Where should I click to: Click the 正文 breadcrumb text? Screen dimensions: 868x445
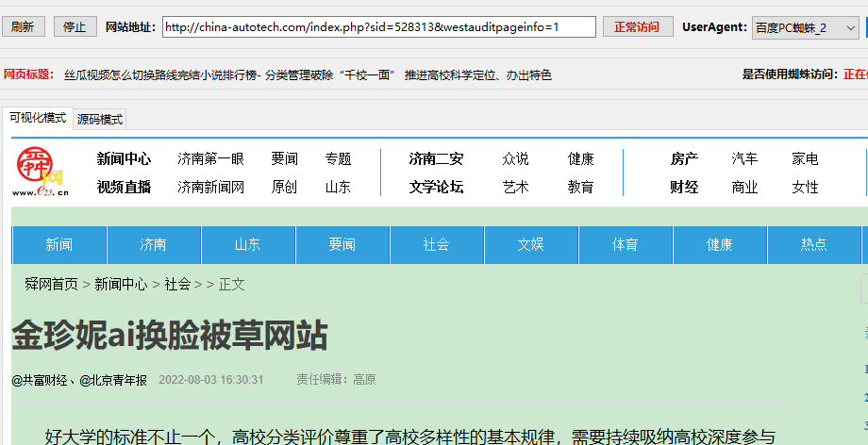coord(231,285)
